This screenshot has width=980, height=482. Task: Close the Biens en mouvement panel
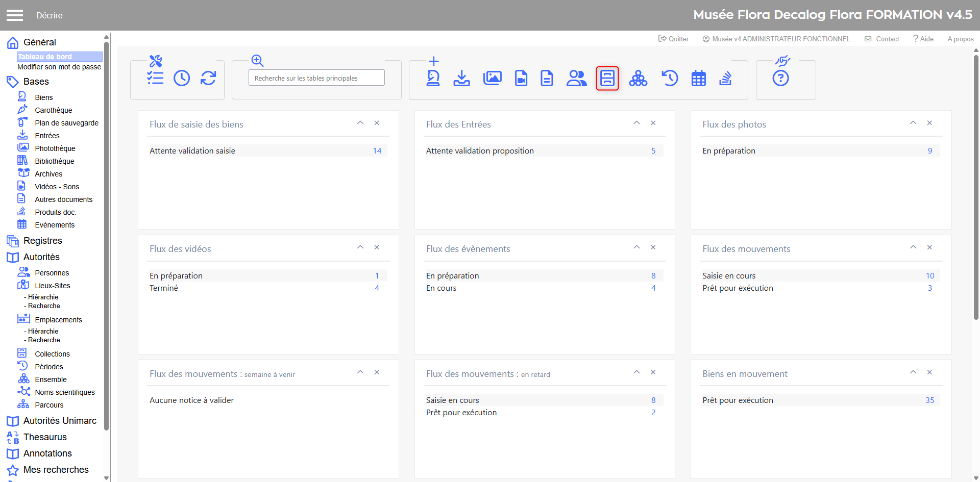tap(929, 372)
